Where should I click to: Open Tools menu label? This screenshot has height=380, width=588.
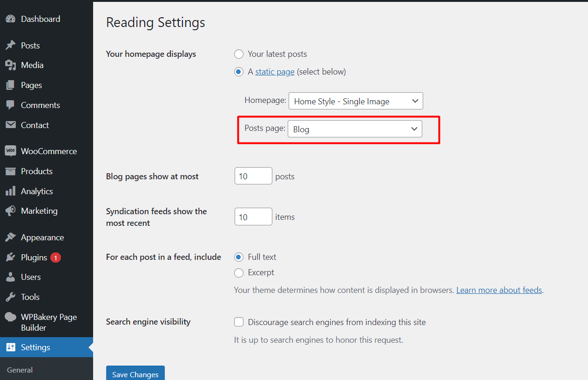(x=30, y=297)
